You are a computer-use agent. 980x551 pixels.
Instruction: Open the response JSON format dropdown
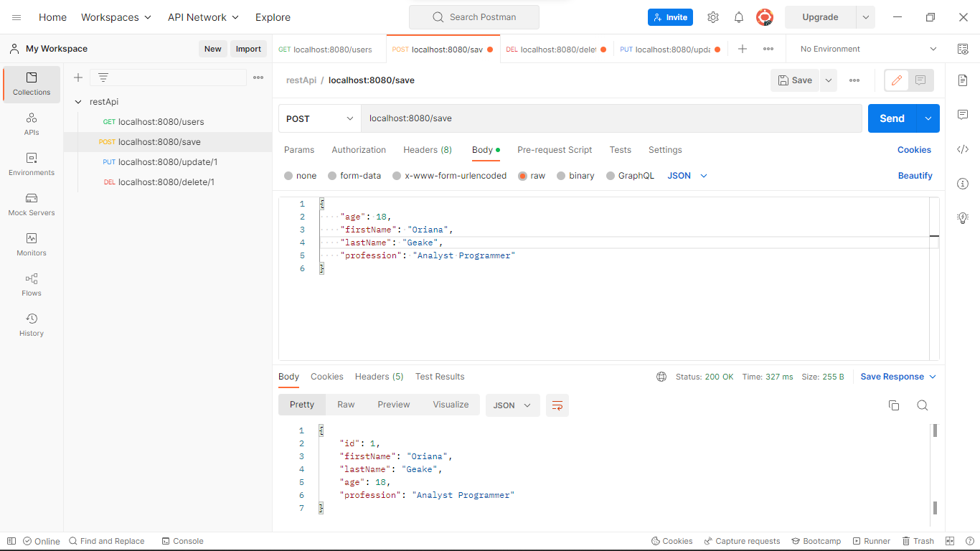tap(512, 405)
